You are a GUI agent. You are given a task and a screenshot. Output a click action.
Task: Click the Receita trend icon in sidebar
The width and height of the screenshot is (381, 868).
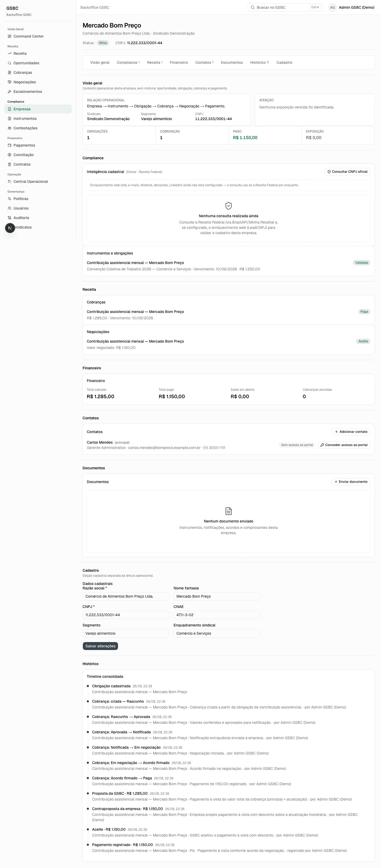10,54
